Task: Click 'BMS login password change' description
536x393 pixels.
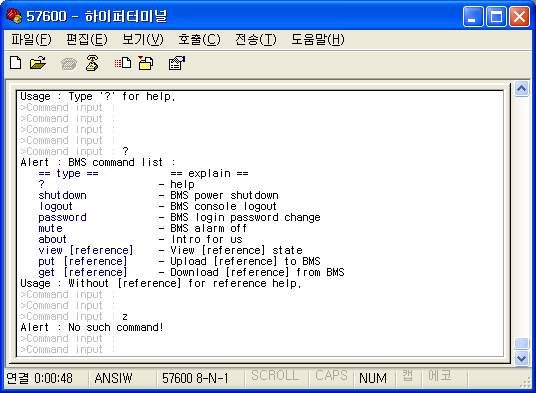Action: tap(245, 218)
